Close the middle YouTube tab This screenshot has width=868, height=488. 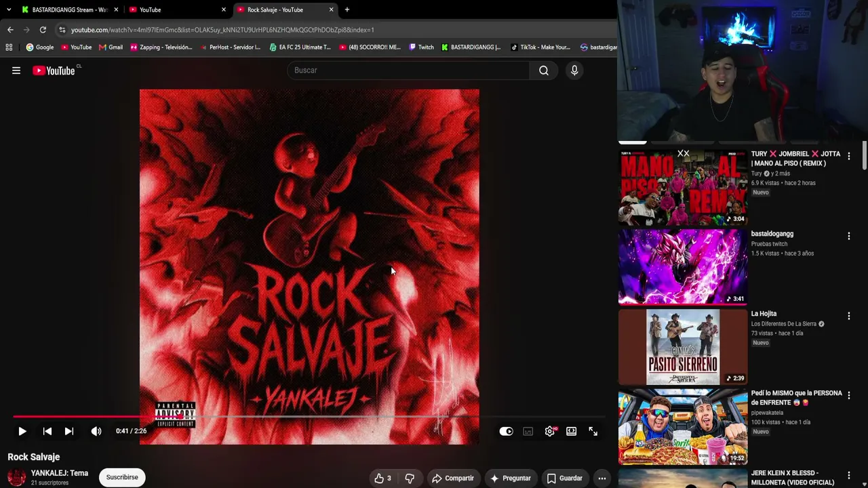tap(223, 9)
